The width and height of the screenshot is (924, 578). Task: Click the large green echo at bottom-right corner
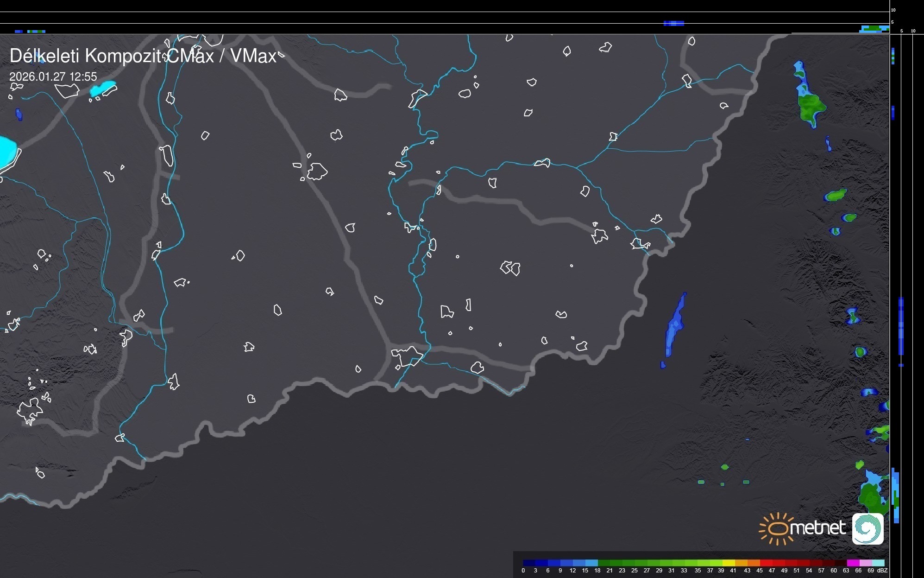click(871, 498)
